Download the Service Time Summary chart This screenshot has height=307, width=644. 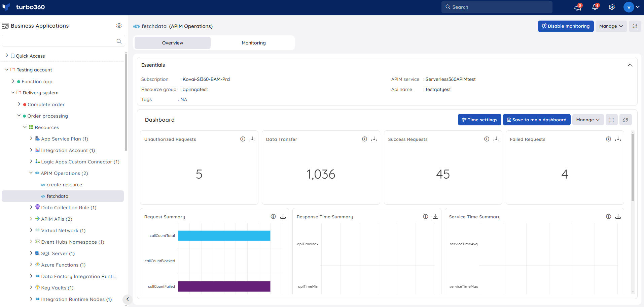point(618,217)
